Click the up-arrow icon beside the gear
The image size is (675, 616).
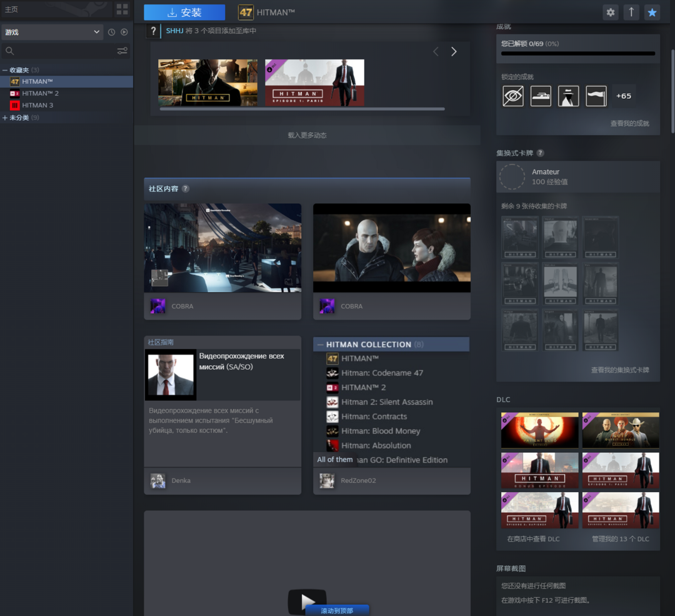coord(631,13)
